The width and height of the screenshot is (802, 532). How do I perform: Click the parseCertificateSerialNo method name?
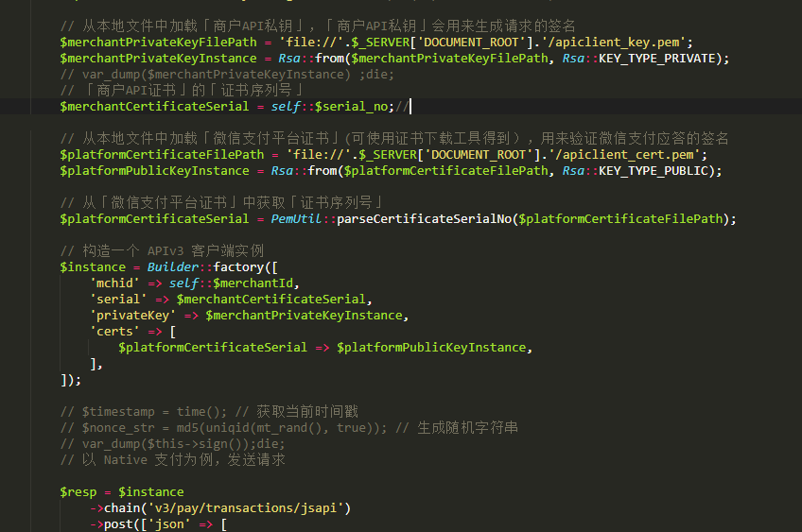pyautogui.click(x=424, y=218)
